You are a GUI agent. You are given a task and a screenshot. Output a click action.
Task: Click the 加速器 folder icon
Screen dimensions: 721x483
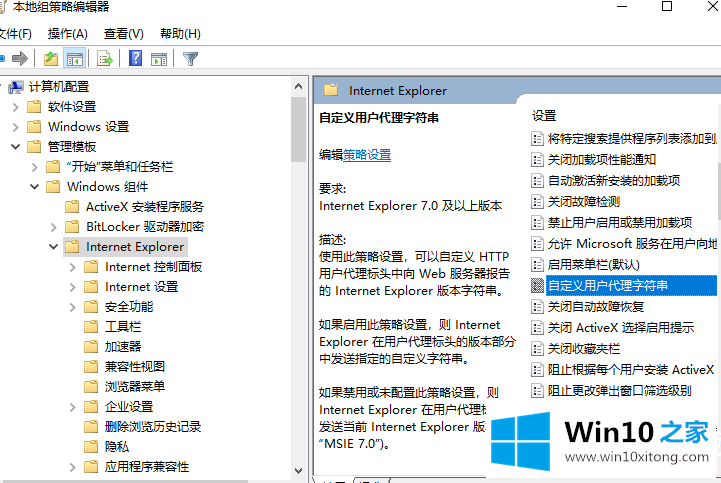(91, 346)
